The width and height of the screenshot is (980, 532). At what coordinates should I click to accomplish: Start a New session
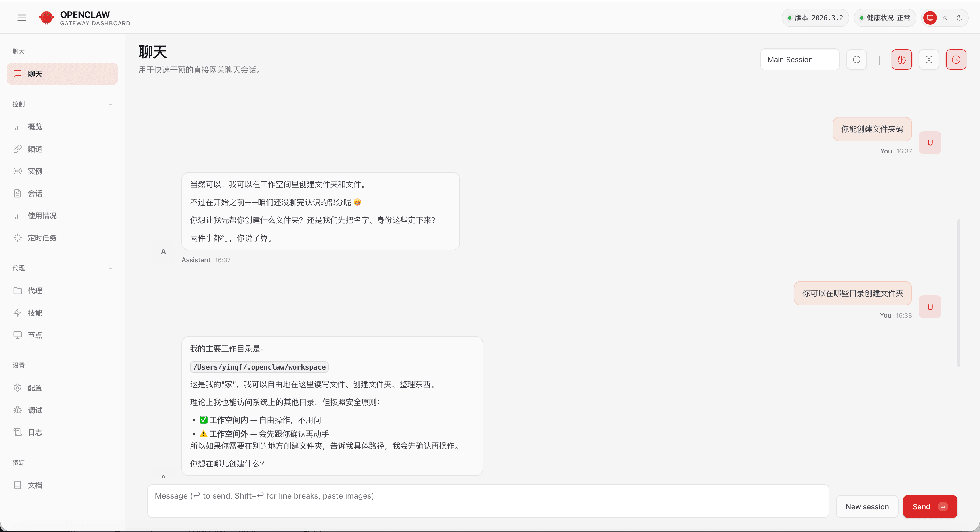867,506
